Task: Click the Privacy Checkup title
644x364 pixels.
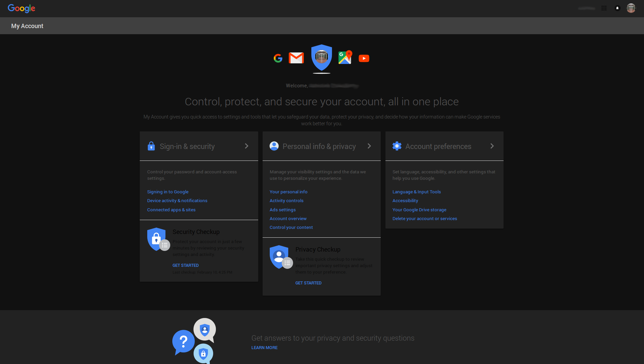Action: (318, 249)
